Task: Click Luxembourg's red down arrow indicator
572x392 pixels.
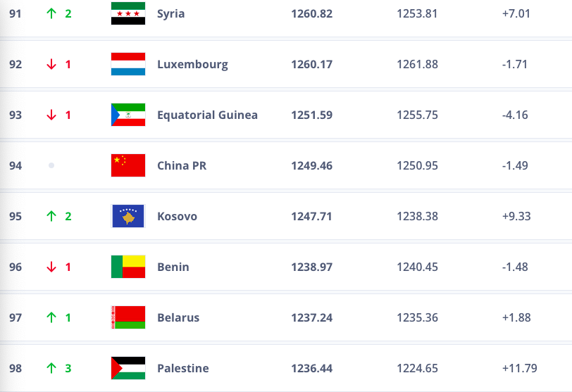Action: coord(51,64)
